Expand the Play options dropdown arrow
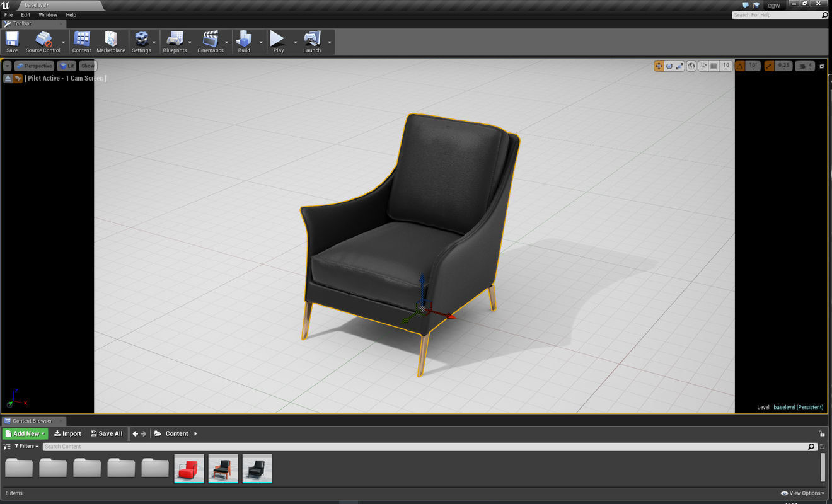 pos(295,43)
